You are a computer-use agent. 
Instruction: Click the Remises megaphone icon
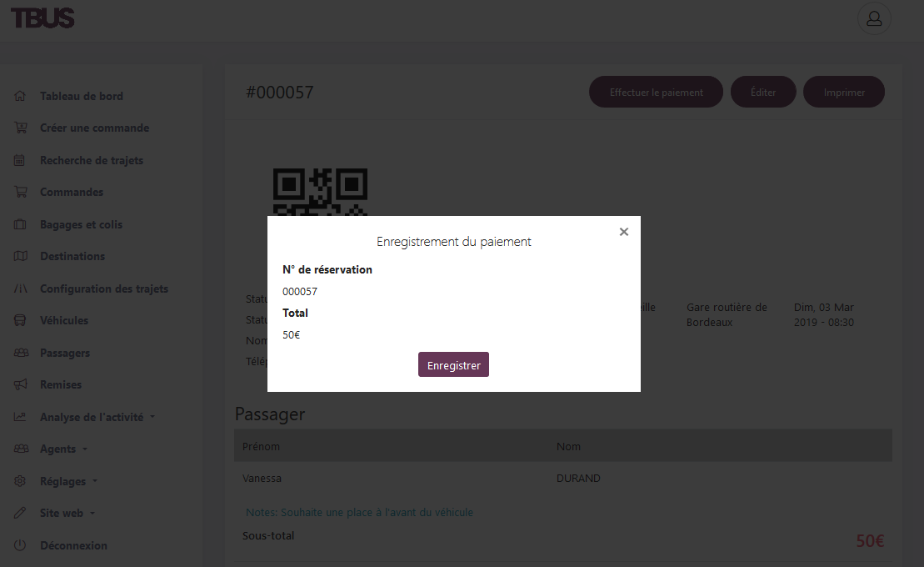[x=21, y=384]
